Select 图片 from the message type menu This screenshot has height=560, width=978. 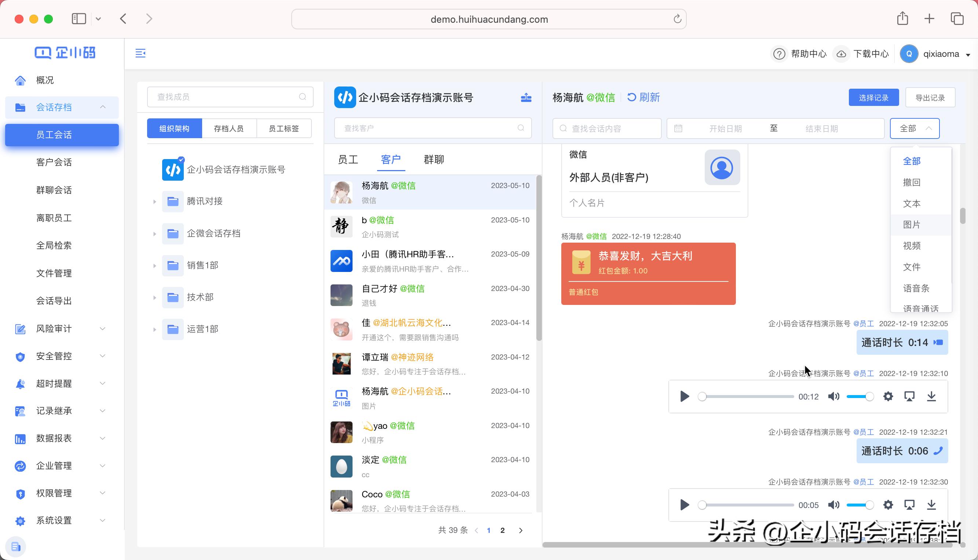point(912,225)
